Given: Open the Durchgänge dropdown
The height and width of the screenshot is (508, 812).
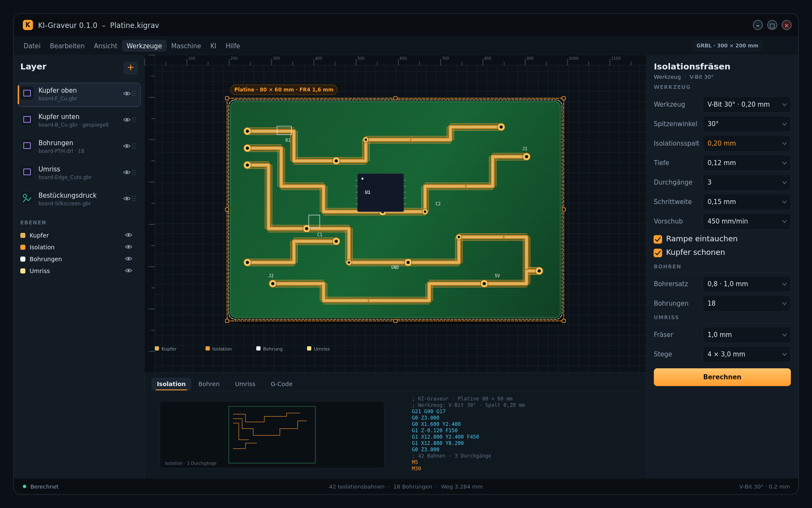Looking at the screenshot, I should pyautogui.click(x=746, y=182).
